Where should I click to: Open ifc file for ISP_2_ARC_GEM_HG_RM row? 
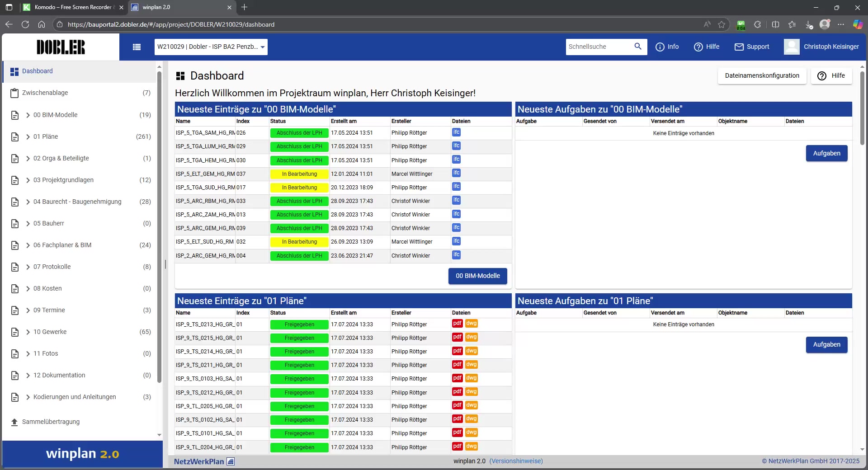[x=456, y=255]
